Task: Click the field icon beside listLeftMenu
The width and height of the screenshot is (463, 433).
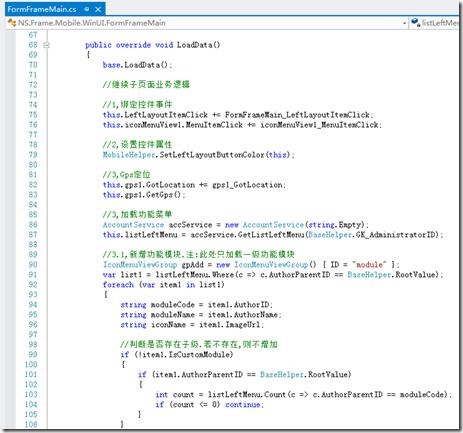Action: [415, 23]
